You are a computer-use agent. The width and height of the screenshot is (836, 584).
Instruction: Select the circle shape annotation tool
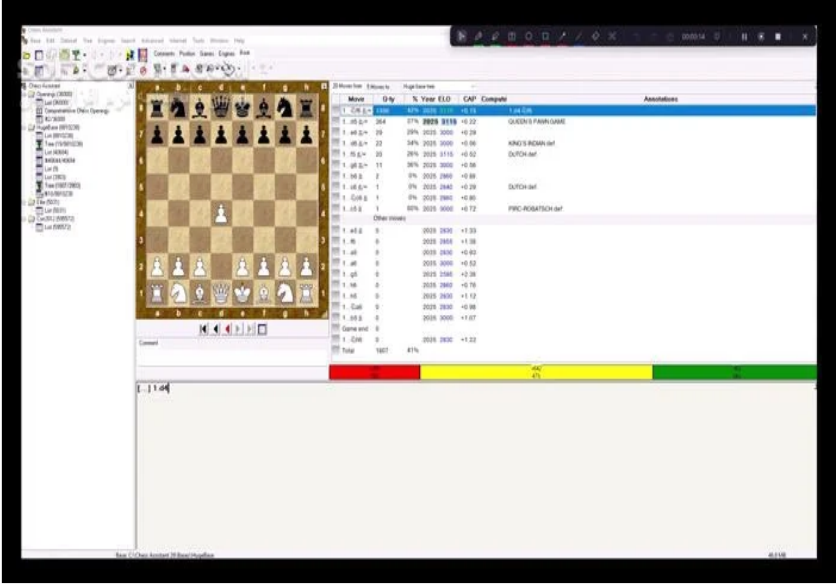(x=528, y=36)
